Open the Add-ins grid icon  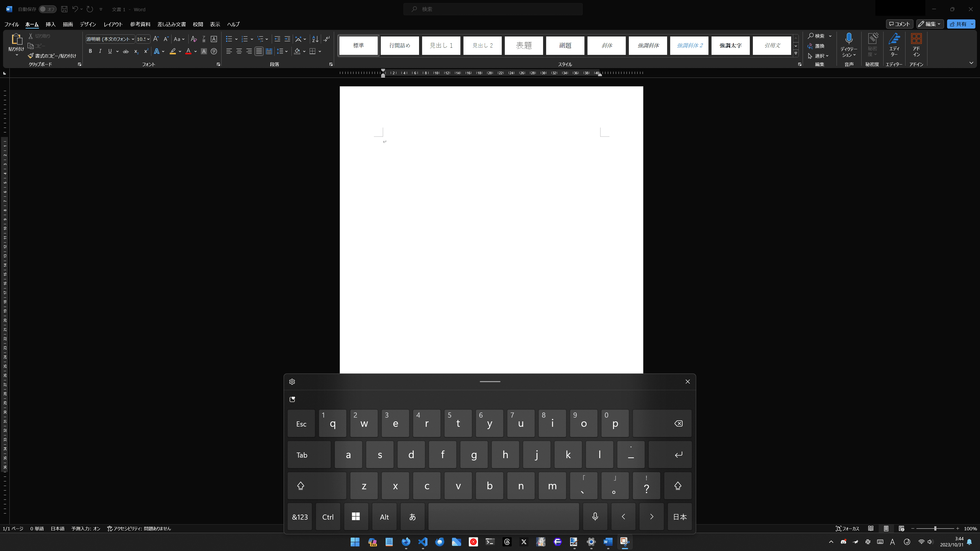[916, 39]
